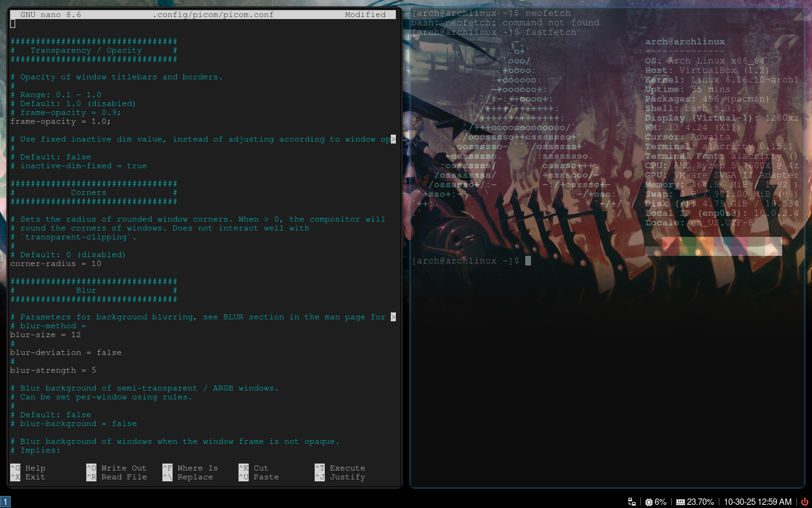Switch to workspace 1 in the i3 bar
812x508 pixels.
(x=6, y=502)
